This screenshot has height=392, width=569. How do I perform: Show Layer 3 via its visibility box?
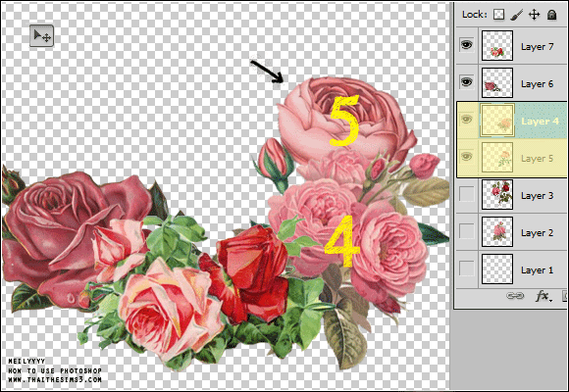[x=467, y=194]
